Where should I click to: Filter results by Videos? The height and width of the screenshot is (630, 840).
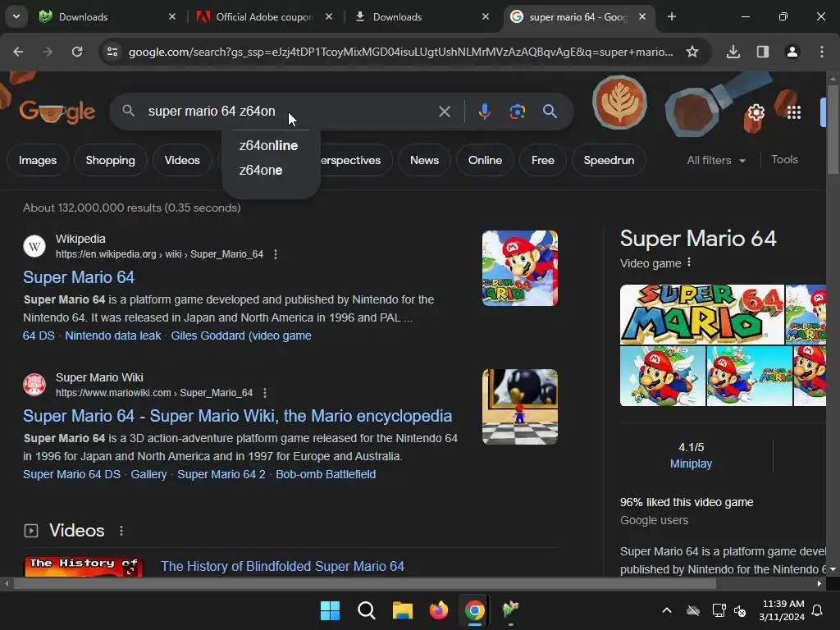pyautogui.click(x=182, y=160)
